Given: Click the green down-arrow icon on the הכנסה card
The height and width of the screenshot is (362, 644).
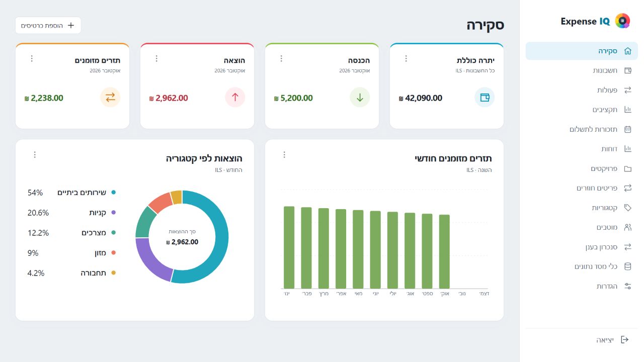Looking at the screenshot, I should pos(360,98).
